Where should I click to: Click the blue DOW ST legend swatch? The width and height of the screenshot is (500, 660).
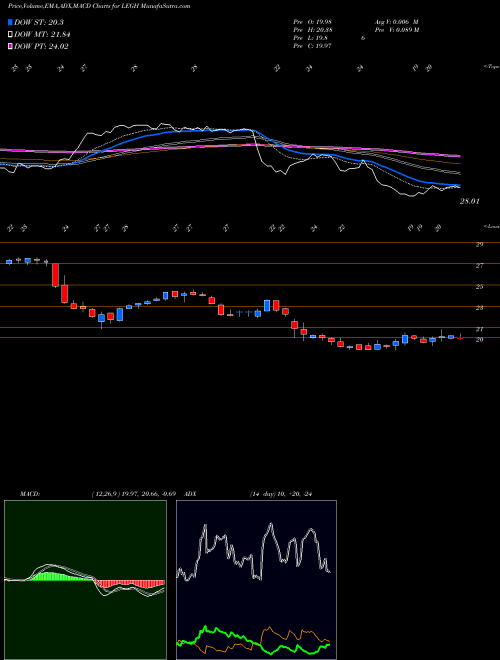(10, 22)
